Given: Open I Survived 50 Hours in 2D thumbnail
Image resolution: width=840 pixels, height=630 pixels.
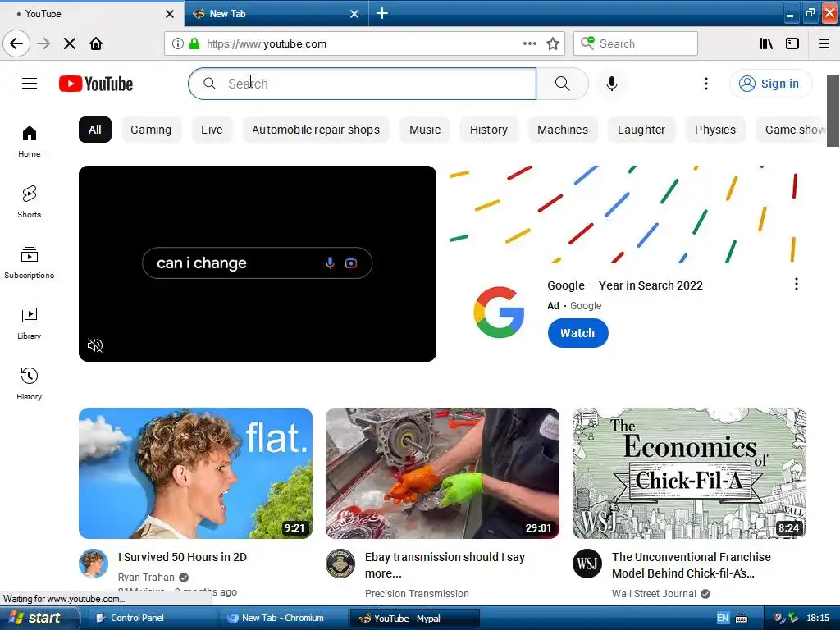Looking at the screenshot, I should tap(195, 473).
